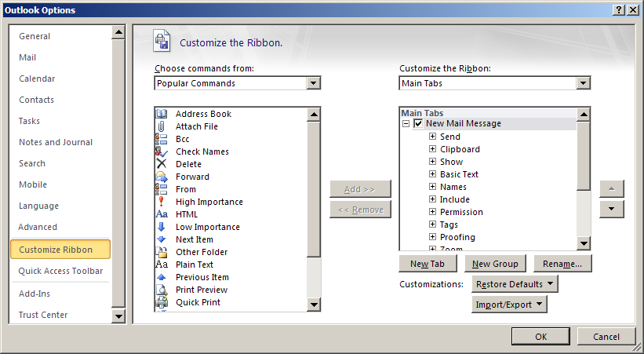Screen dimensions: 644x354
Task: Switch to the Language options category
Action: (x=38, y=206)
